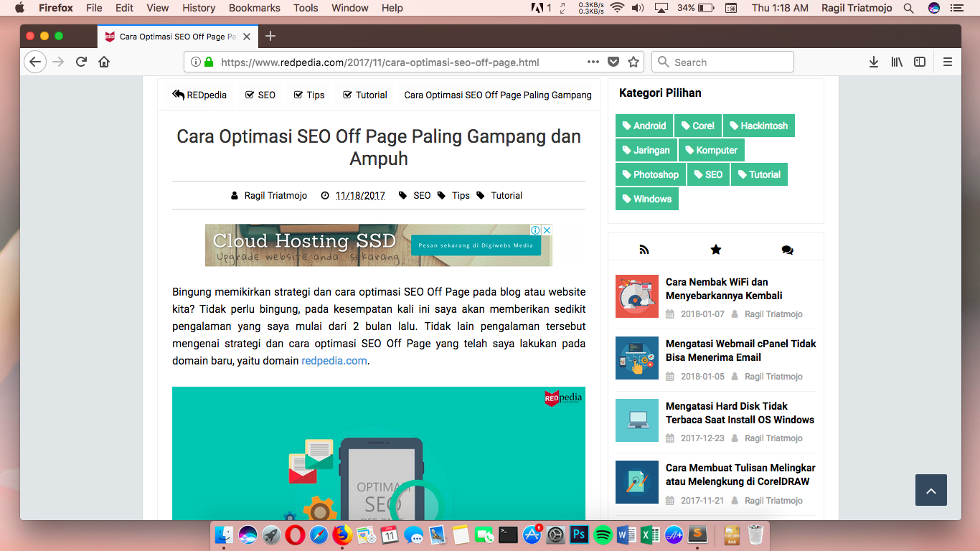Select the star (popular posts) widget icon
Image resolution: width=980 pixels, height=551 pixels.
tap(715, 248)
